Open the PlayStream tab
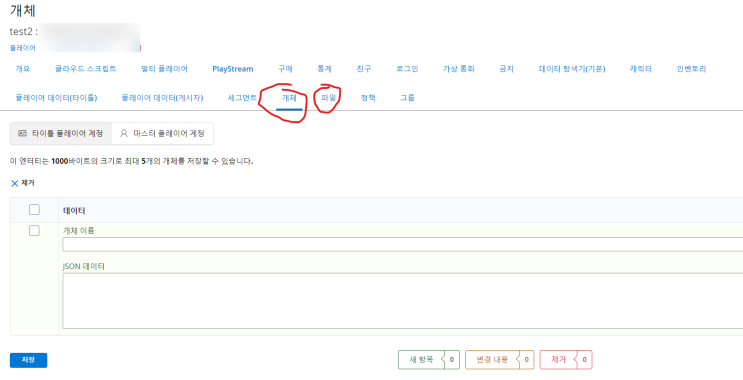 point(233,69)
